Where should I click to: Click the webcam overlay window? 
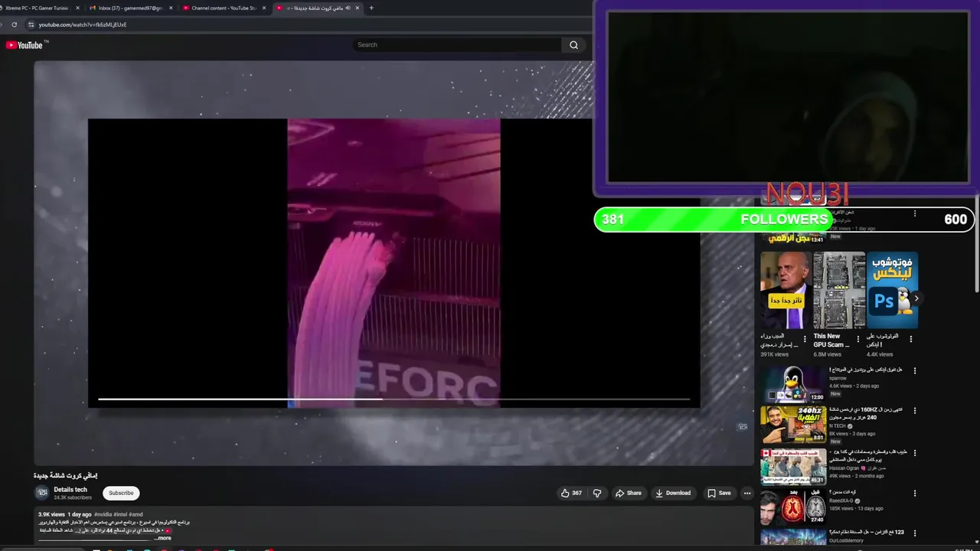(788, 97)
